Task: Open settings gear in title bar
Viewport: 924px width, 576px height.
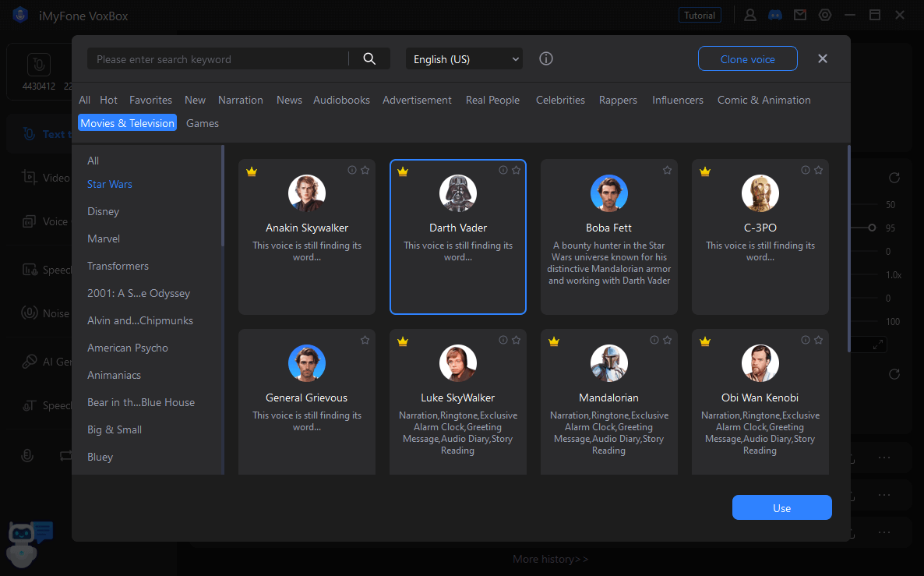Action: (825, 15)
